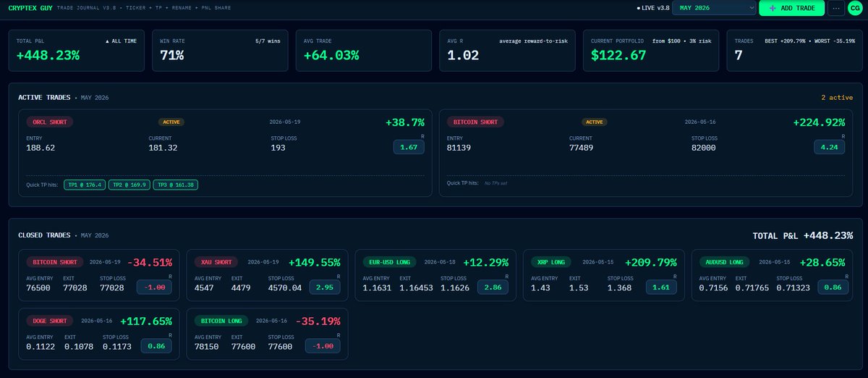Open the AUDUSD LONG trade tag
The image size is (868, 378).
[725, 262]
